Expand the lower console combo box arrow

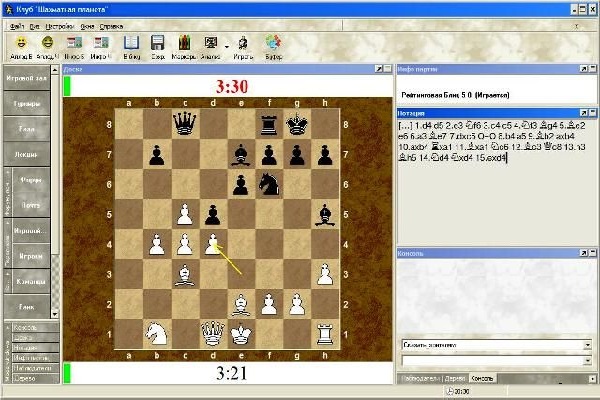pos(587,361)
